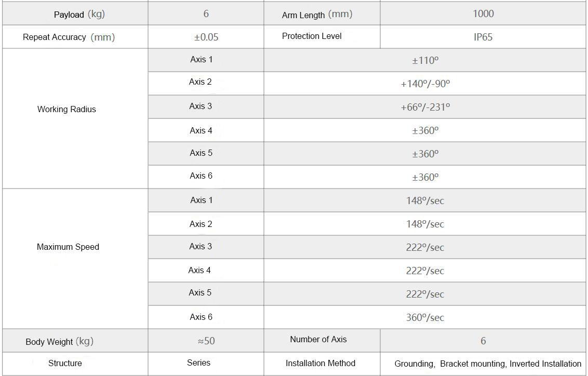Select the Arm Length value 1000
Viewport: 588px width, 376px height.
pos(483,14)
